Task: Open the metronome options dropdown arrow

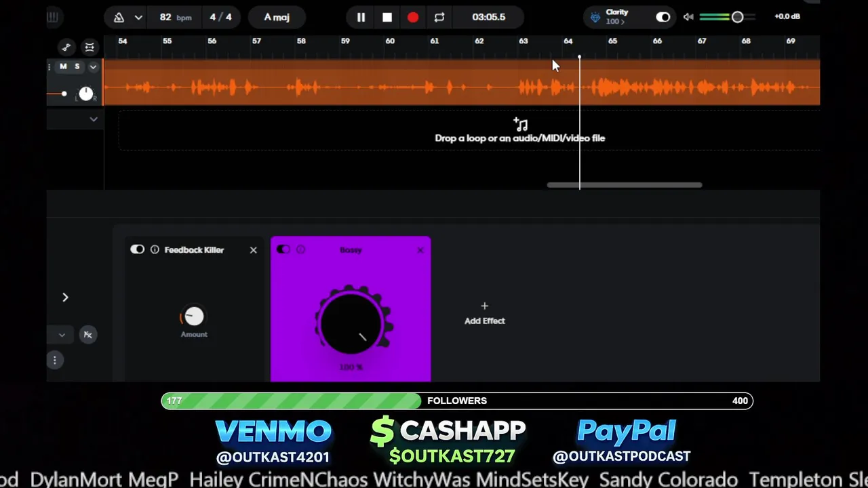Action: click(x=138, y=17)
